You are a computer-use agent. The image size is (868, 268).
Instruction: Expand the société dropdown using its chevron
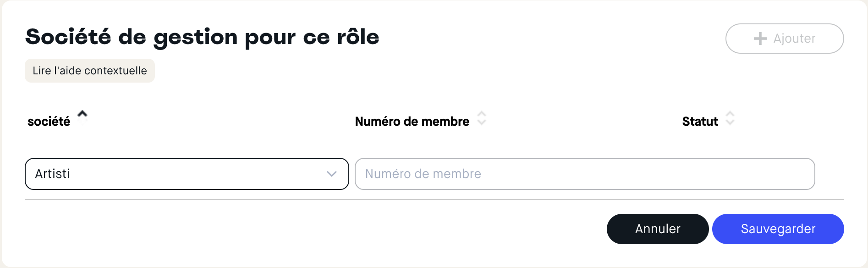[332, 174]
